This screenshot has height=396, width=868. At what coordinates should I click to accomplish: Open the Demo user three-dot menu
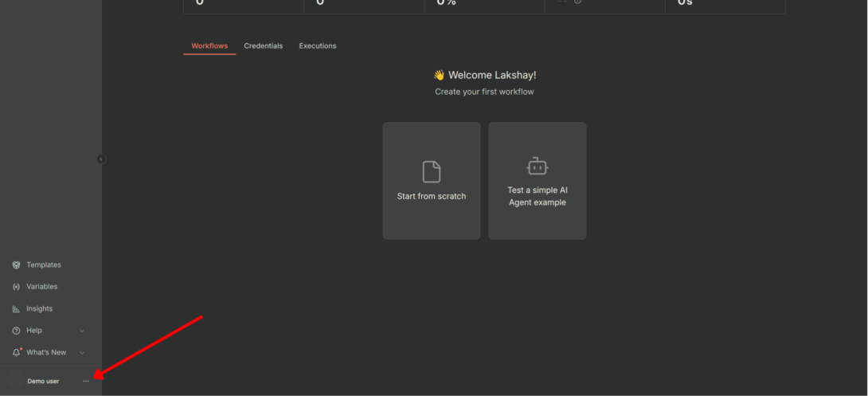[86, 381]
